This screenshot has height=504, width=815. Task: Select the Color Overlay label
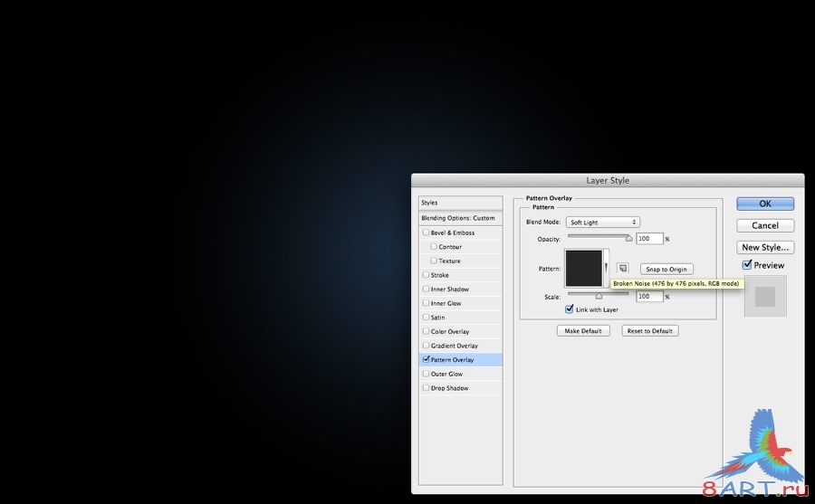[450, 331]
